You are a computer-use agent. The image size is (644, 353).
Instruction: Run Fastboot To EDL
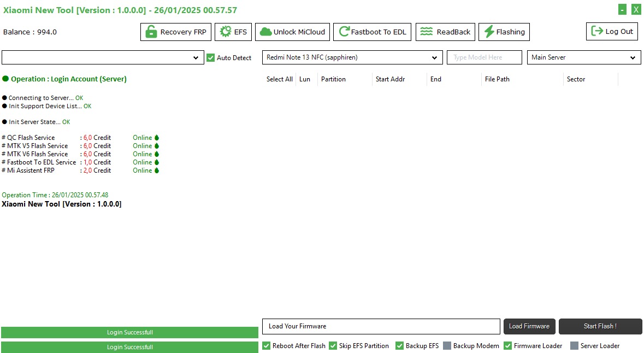(x=372, y=32)
